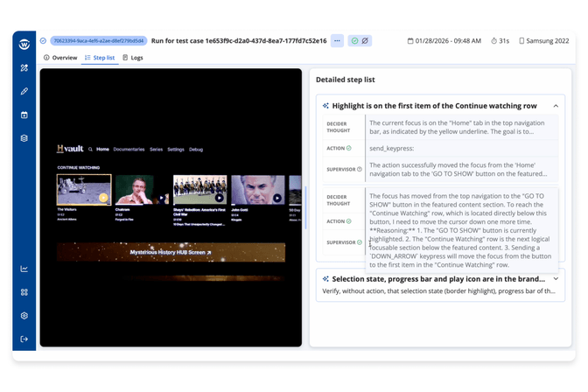Click the Mysterious History HUB Screen banner
Screen dimensions: 588x392
[171, 252]
